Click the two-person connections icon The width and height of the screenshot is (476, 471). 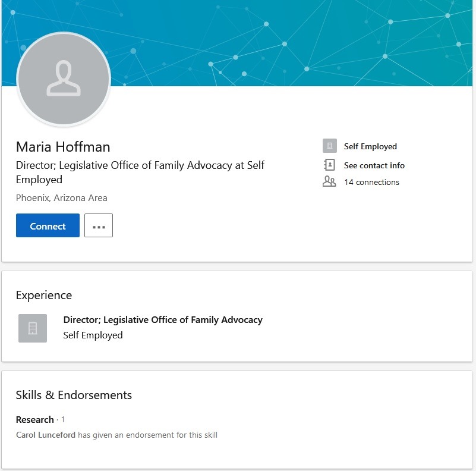pos(330,182)
